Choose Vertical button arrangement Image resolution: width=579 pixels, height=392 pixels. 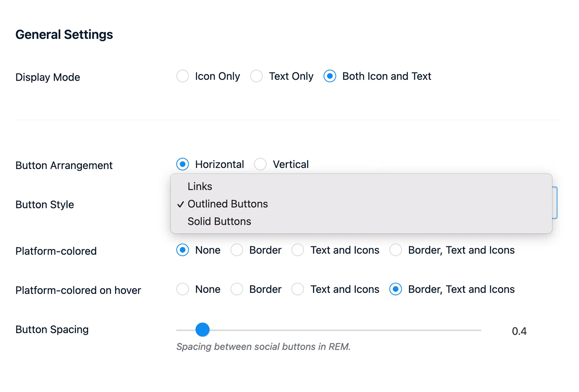click(x=260, y=164)
